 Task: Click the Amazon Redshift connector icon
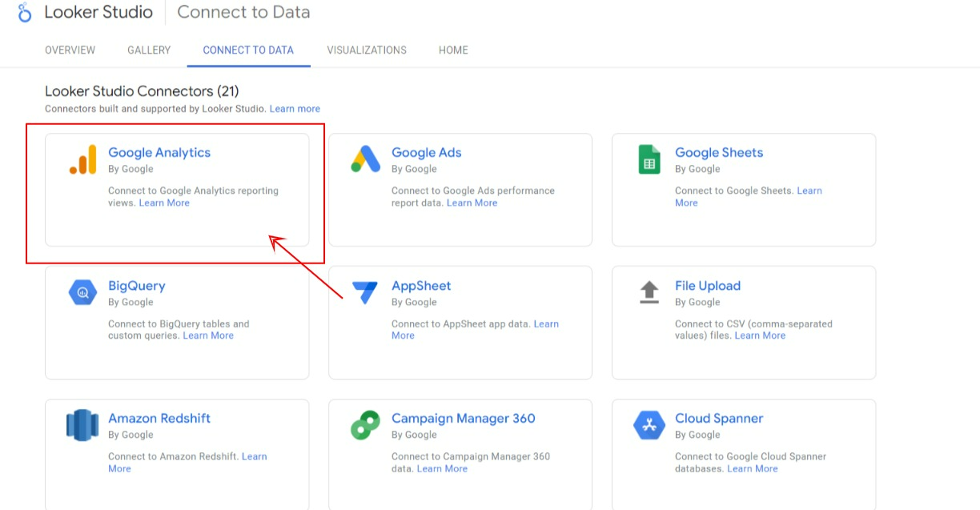pyautogui.click(x=82, y=425)
